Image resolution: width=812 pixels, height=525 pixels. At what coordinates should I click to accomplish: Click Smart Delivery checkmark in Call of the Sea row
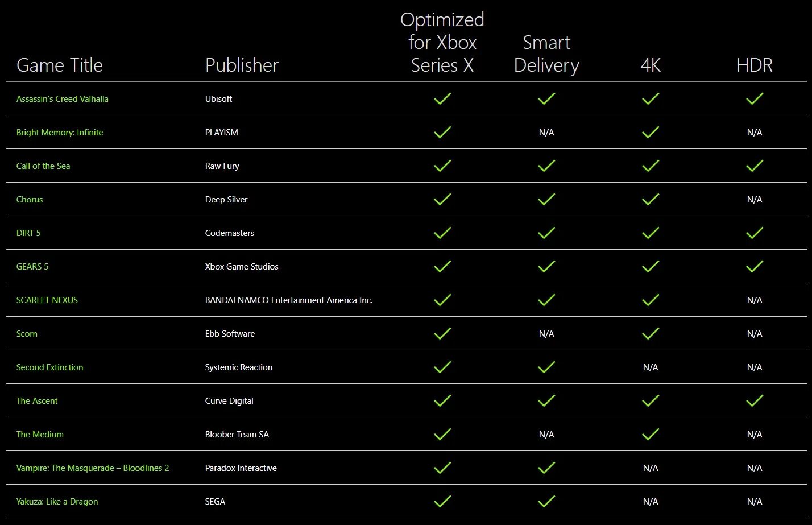coord(546,166)
